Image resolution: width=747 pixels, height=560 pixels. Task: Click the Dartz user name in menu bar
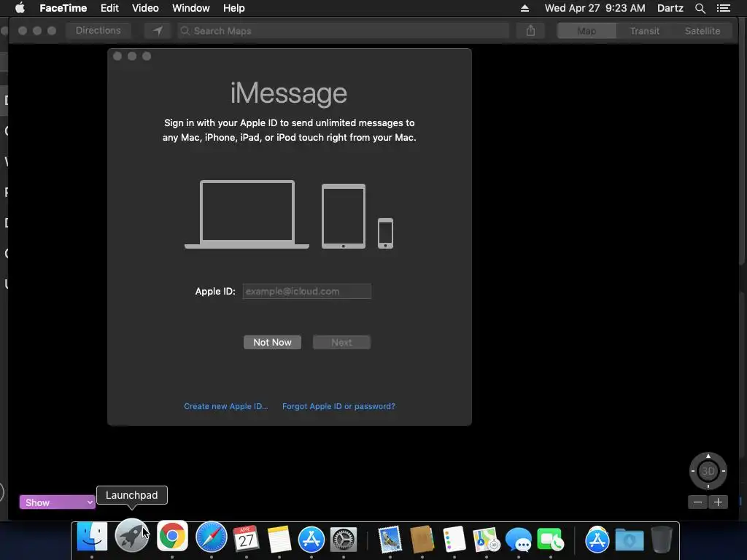[670, 8]
